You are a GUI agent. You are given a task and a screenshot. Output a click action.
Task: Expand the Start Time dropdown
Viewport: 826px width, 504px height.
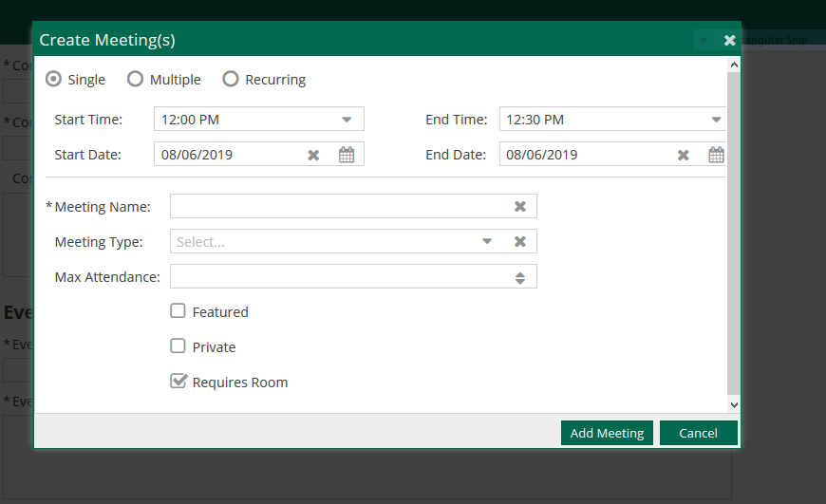tap(347, 120)
